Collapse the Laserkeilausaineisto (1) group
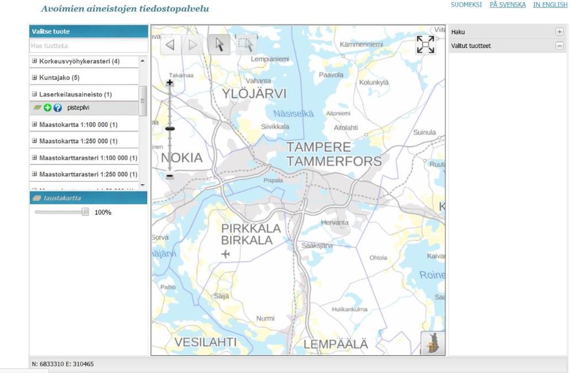This screenshot has width=588, height=373. 34,94
